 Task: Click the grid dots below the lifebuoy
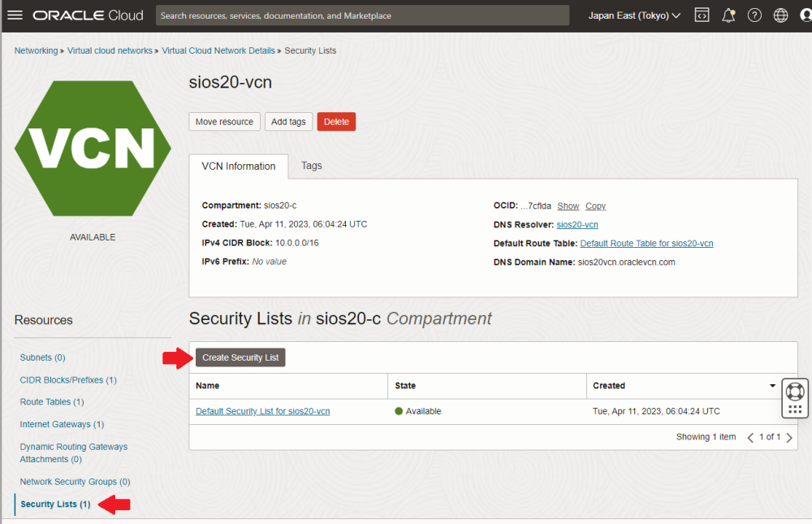(x=795, y=409)
